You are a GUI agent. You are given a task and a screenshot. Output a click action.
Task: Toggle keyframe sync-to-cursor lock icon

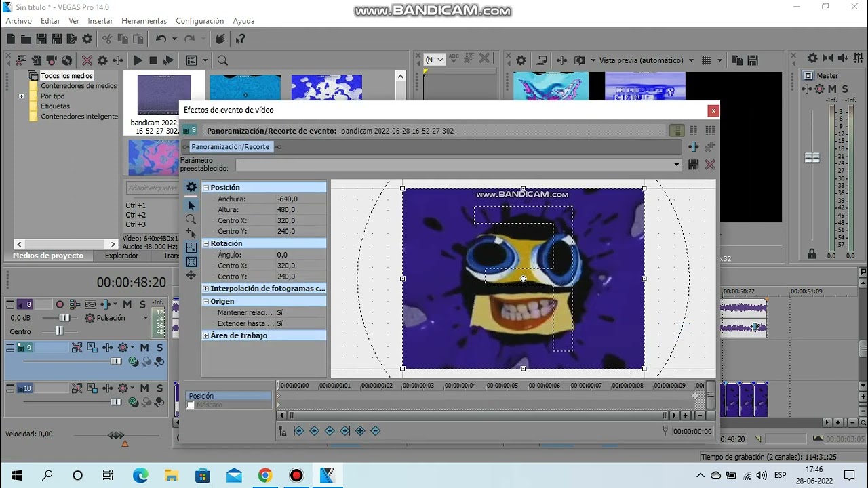[283, 431]
